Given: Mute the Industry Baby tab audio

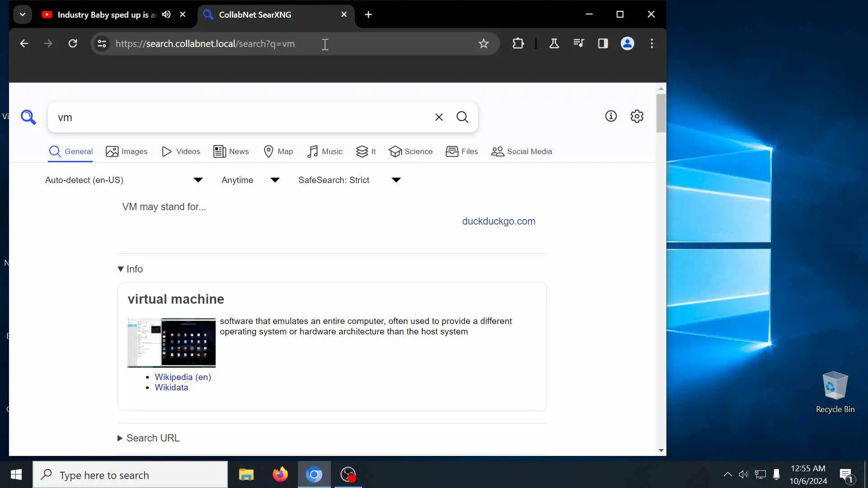Looking at the screenshot, I should (166, 14).
